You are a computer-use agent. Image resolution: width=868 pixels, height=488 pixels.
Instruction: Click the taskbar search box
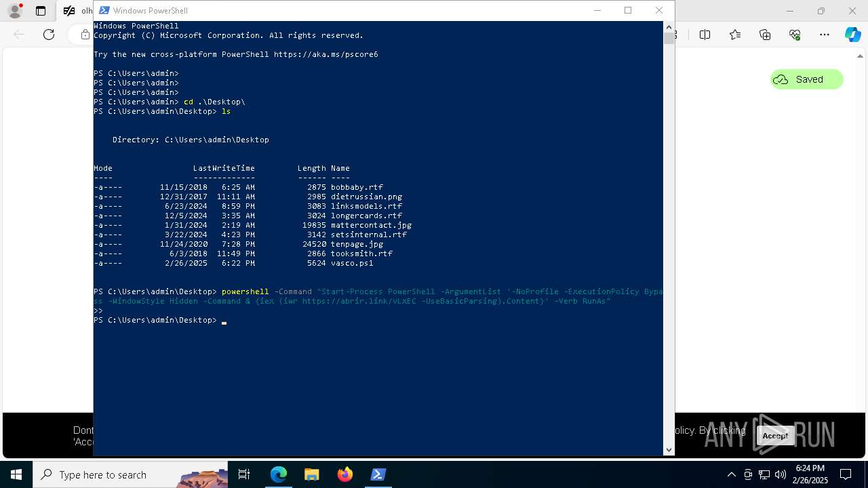pos(130,474)
